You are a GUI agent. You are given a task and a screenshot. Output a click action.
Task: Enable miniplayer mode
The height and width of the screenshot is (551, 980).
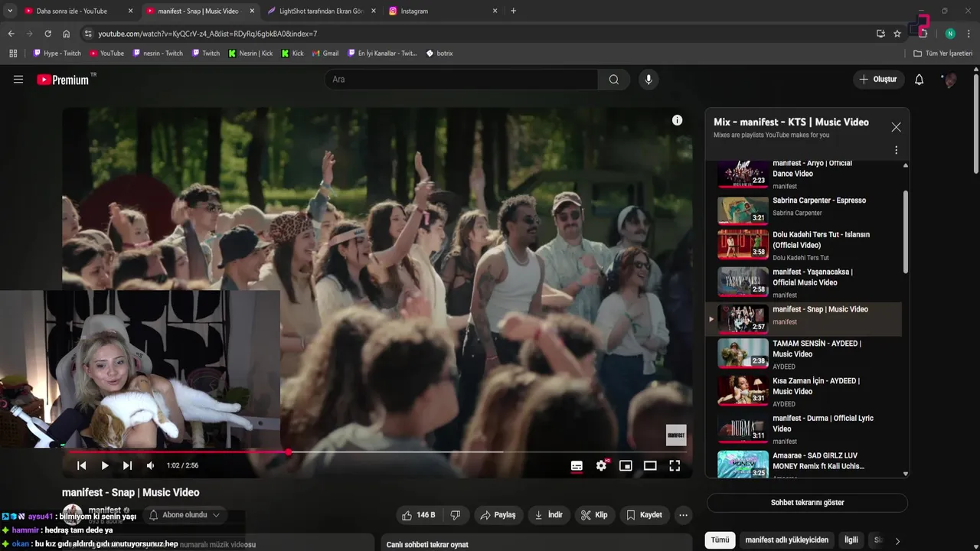(x=626, y=465)
